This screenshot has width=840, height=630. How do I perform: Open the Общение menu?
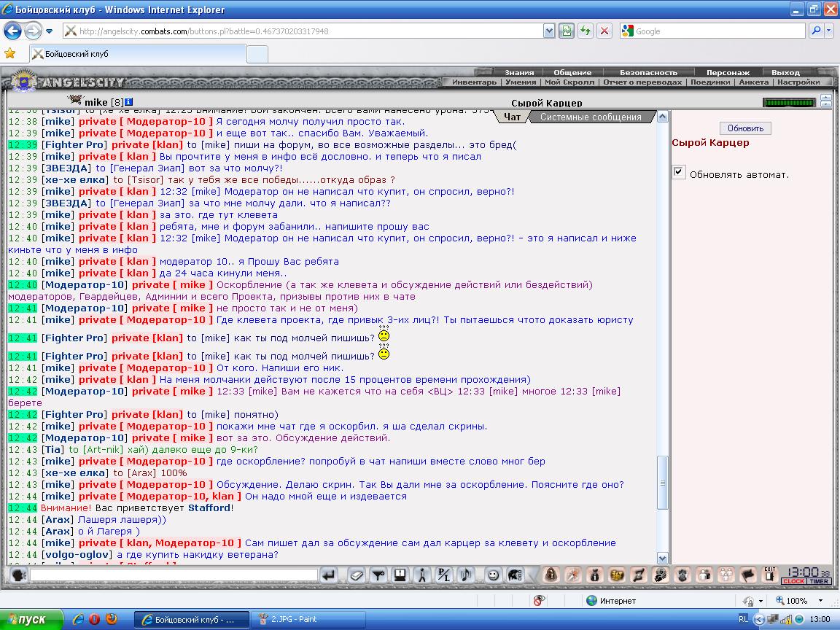572,72
